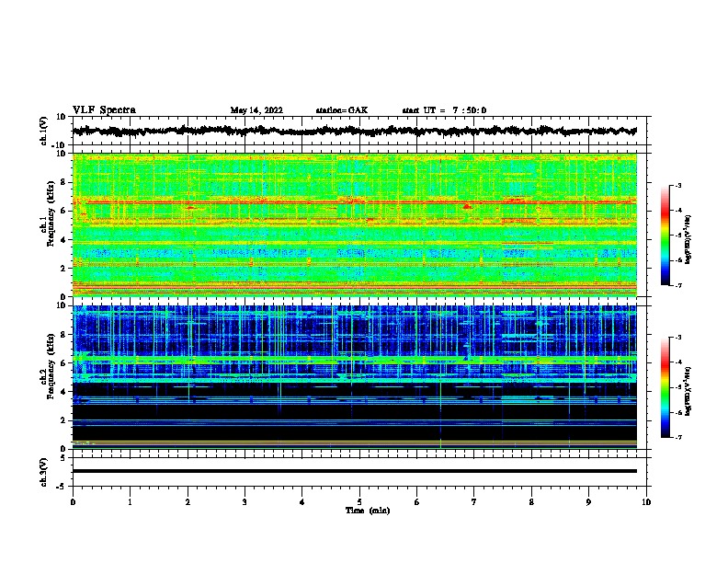The width and height of the screenshot is (728, 563).
Task: Click the '-3' label on ch.1 color bar
Action: tap(677, 186)
